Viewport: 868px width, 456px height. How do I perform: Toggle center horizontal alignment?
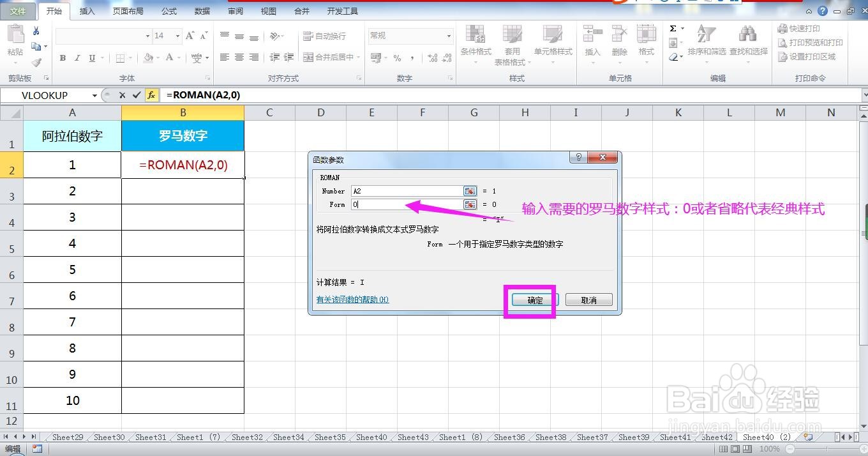point(239,57)
